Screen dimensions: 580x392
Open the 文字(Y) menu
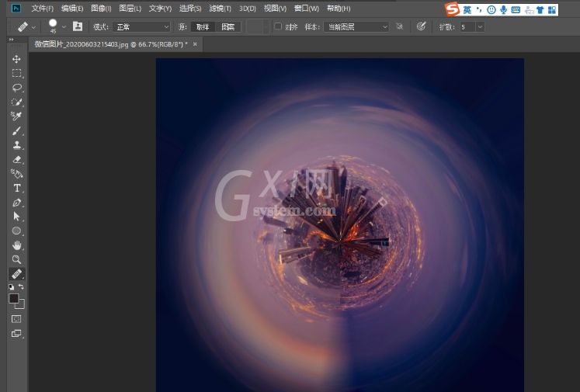(160, 8)
